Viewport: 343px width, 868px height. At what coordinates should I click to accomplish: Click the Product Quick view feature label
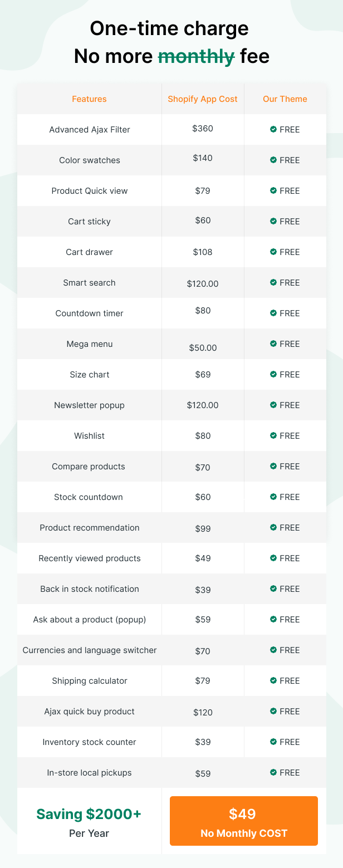(90, 191)
